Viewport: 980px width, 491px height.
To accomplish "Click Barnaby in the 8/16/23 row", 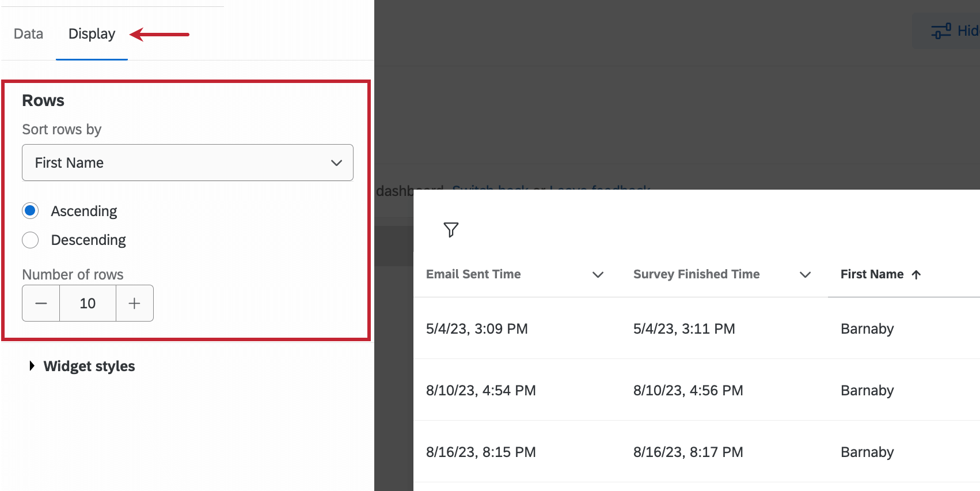I will click(x=867, y=452).
